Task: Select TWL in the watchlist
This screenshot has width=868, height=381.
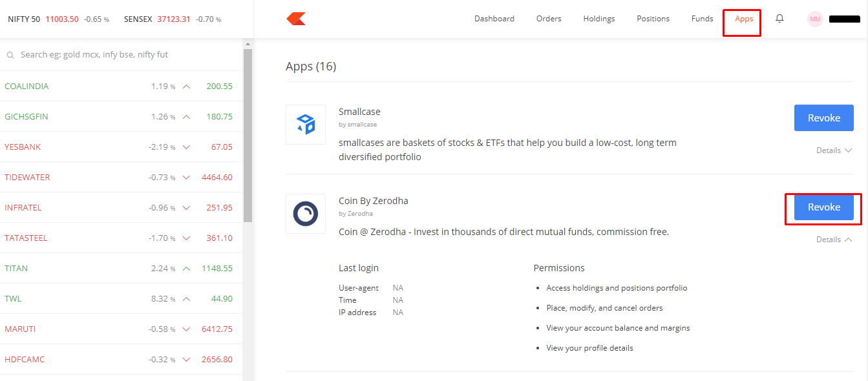Action: pos(122,299)
